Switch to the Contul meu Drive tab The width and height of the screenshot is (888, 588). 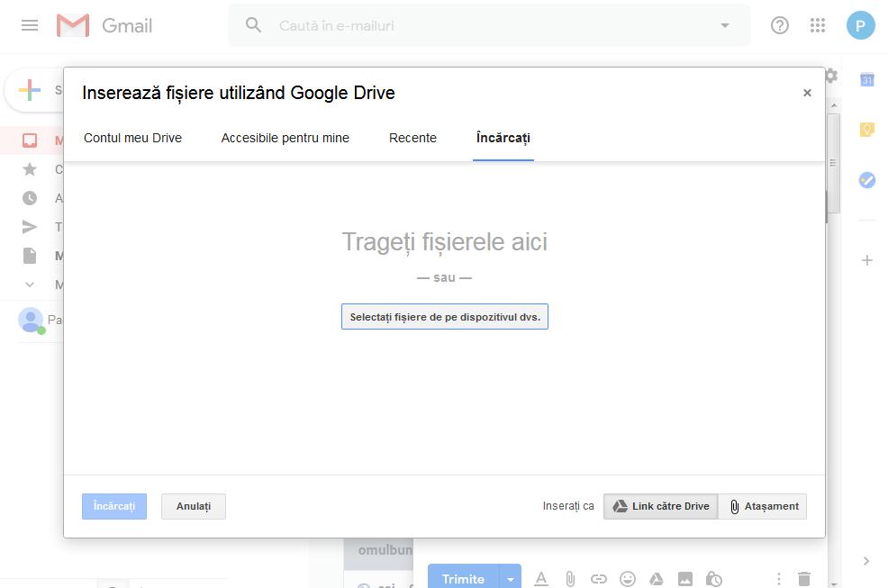click(132, 138)
